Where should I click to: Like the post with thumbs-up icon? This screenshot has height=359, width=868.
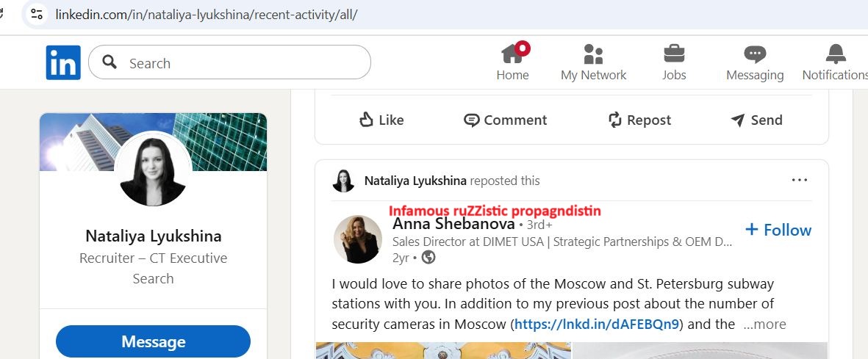[x=381, y=120]
